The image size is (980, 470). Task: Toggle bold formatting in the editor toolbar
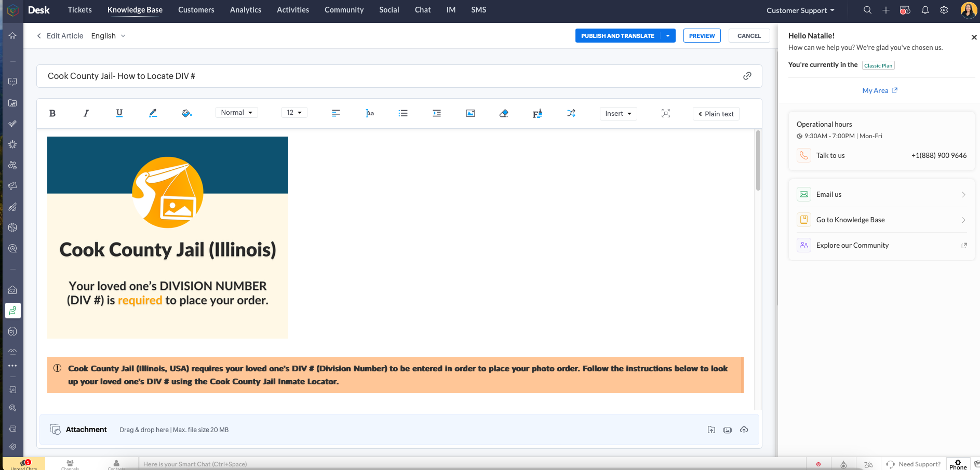click(x=52, y=113)
